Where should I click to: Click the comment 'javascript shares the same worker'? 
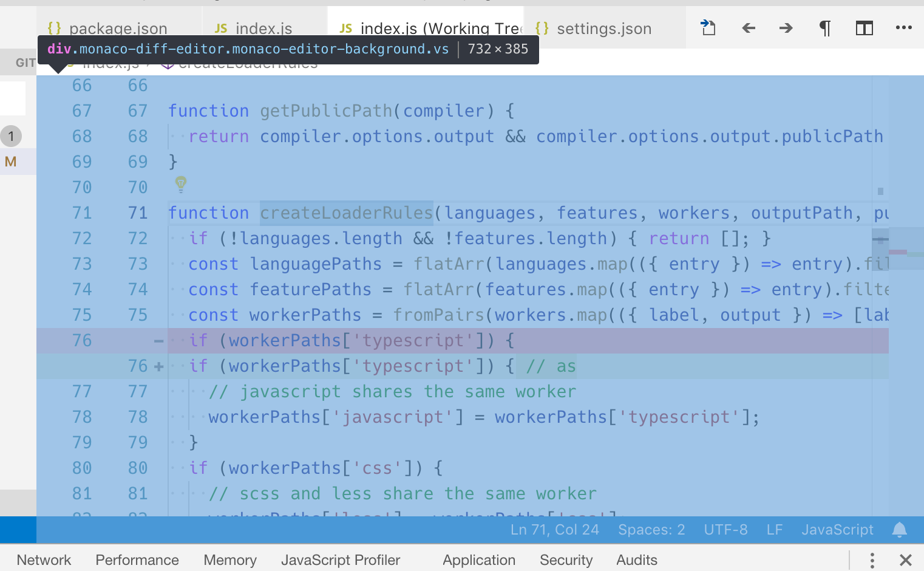click(393, 392)
